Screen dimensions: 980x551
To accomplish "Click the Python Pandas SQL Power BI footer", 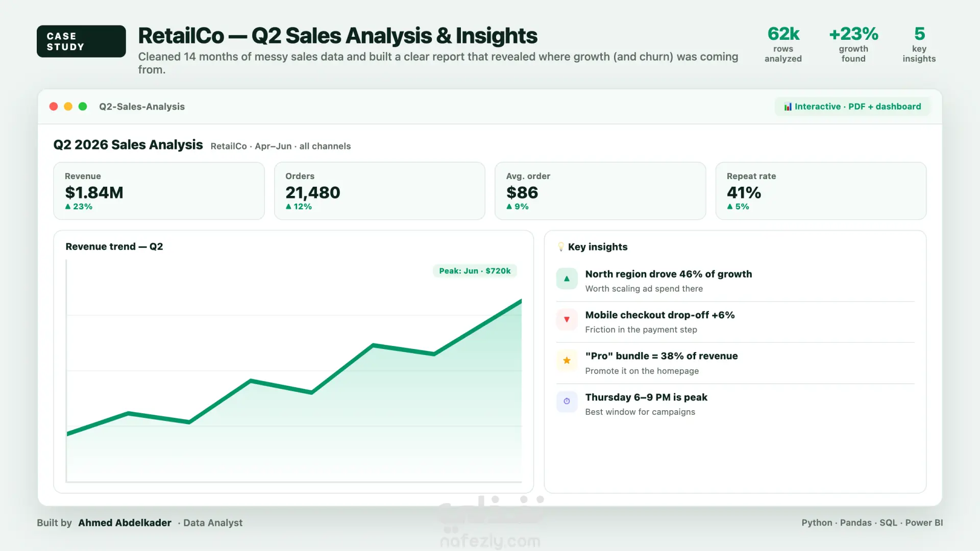I will 872,523.
